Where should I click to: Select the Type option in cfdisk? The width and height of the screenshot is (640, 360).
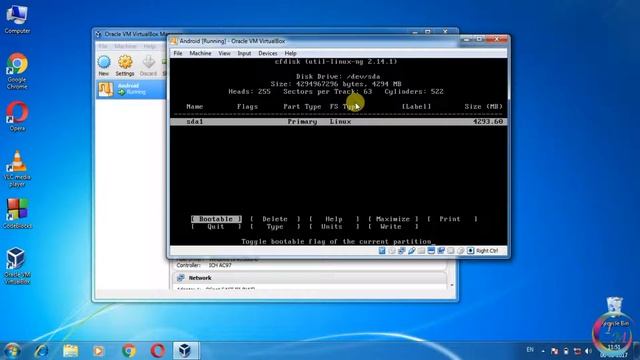[275, 227]
